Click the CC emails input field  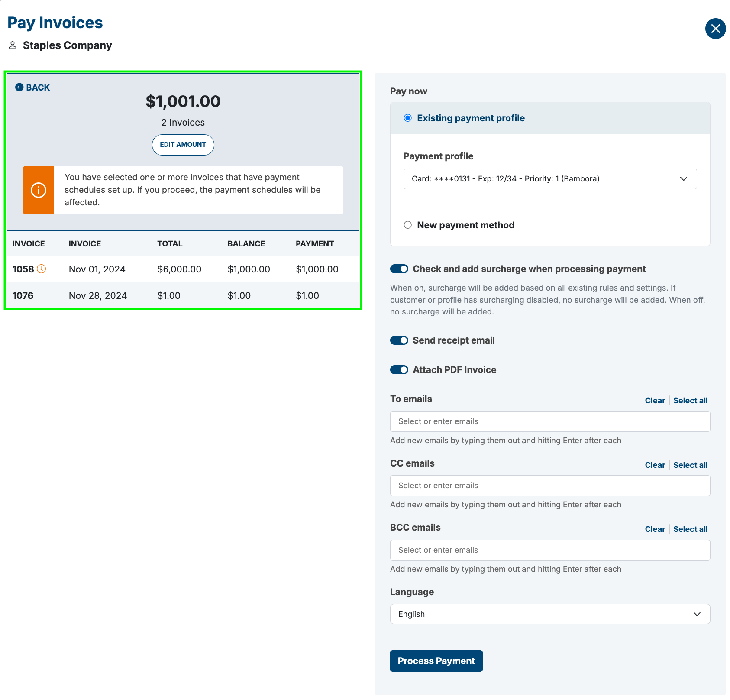click(x=550, y=486)
